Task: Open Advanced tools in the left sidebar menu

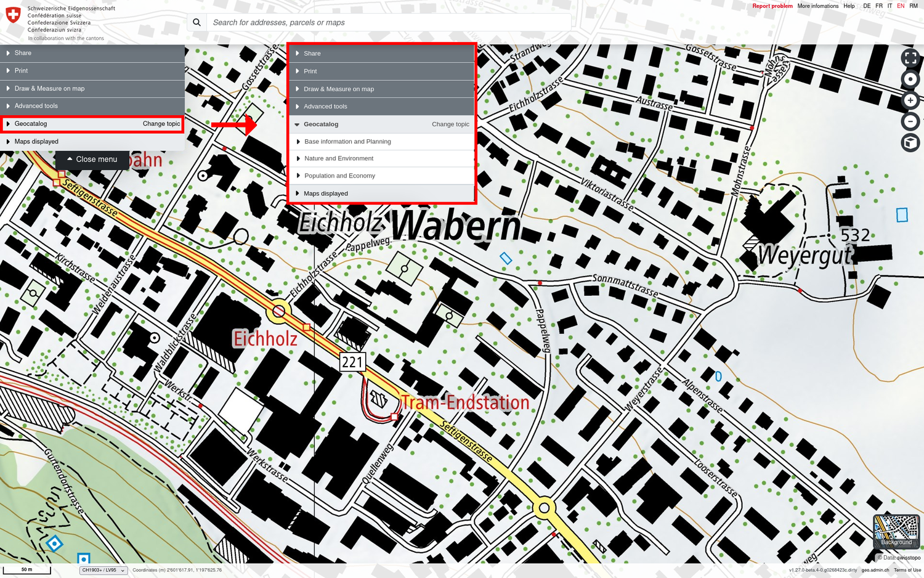Action: click(x=36, y=106)
